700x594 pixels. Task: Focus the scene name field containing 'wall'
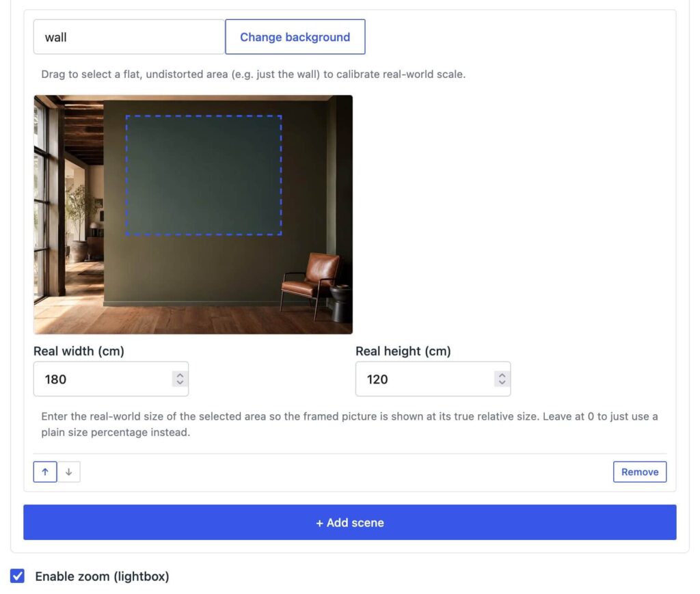129,37
